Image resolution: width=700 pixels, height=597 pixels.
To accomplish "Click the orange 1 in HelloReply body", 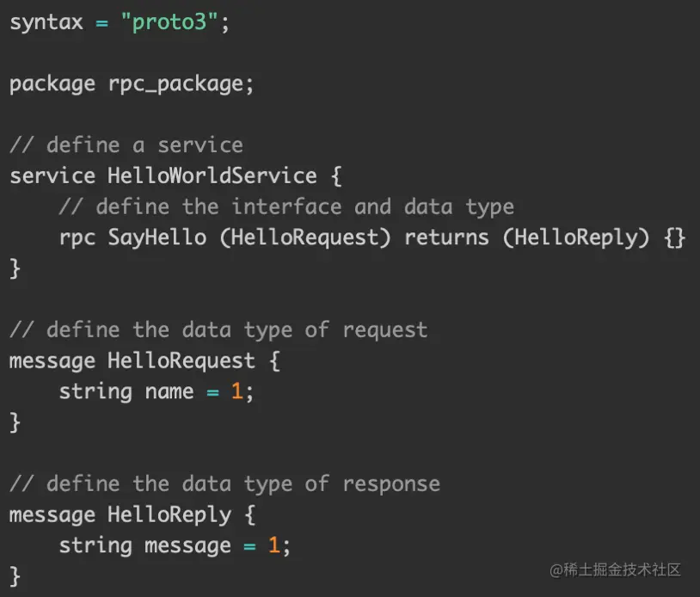I will [x=274, y=545].
